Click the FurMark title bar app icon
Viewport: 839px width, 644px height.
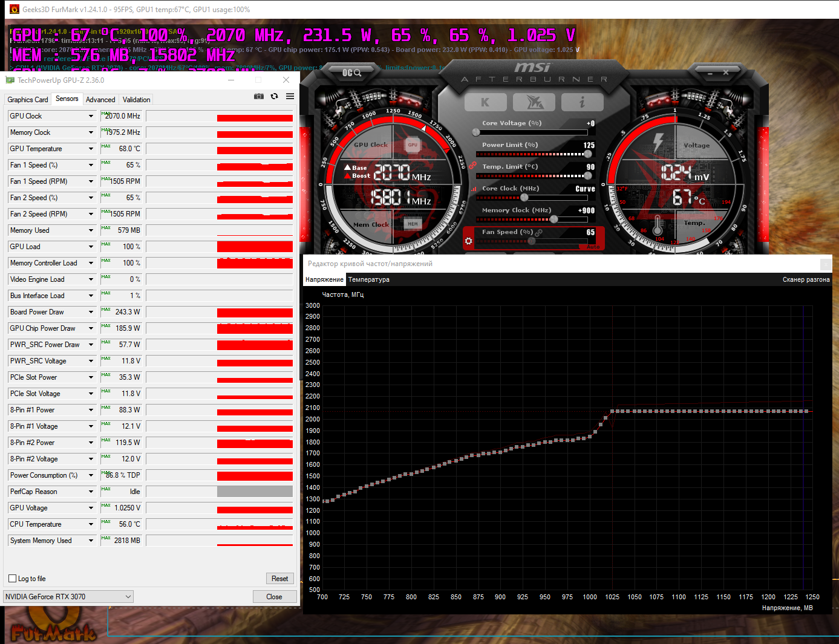tap(15, 10)
